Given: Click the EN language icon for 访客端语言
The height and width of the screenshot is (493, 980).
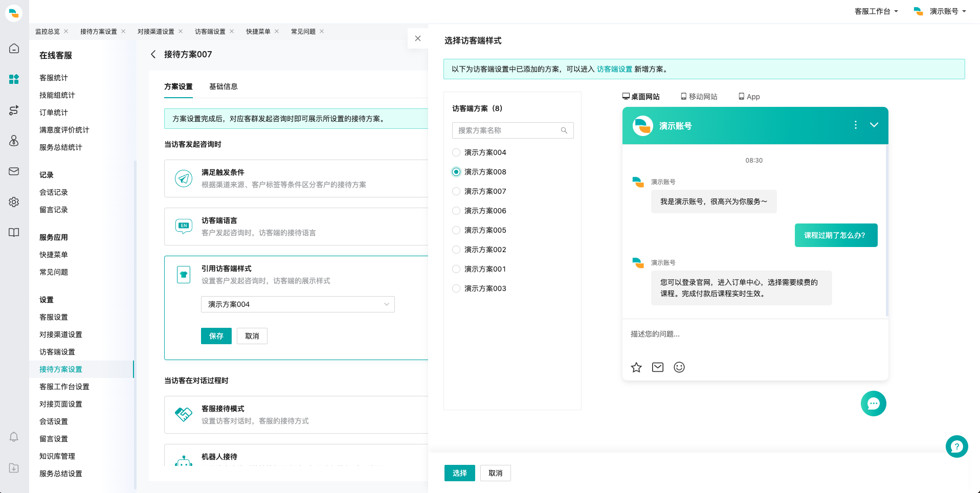Looking at the screenshot, I should click(x=184, y=227).
